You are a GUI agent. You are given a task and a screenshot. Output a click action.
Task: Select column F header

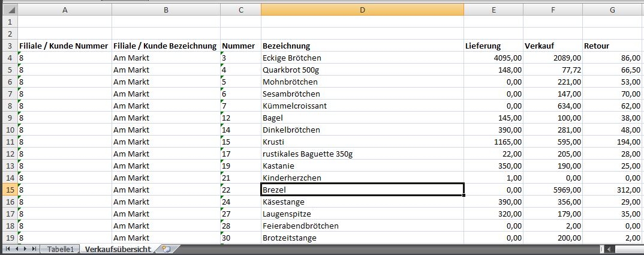pos(552,10)
